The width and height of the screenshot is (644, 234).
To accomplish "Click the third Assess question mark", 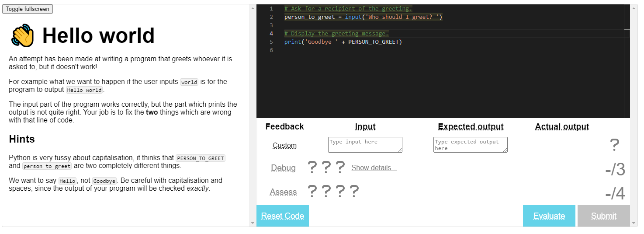I will [340, 191].
